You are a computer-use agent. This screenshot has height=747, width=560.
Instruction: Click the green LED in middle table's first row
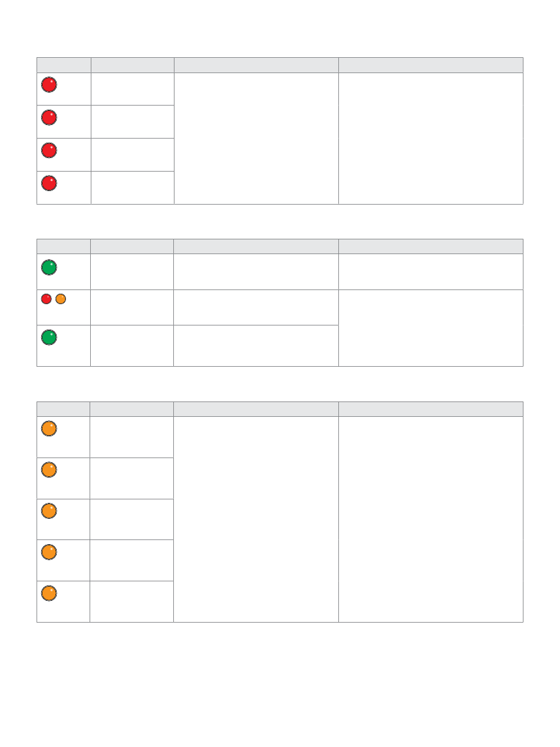49,267
